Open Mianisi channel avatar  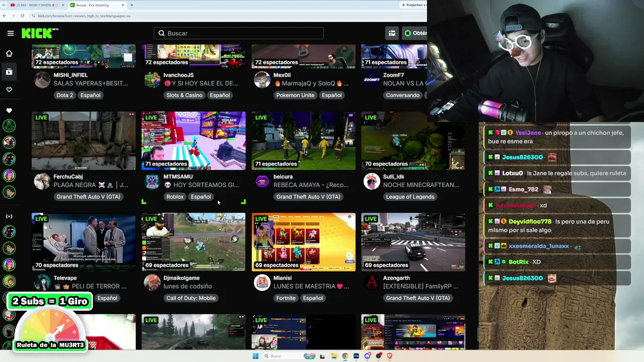coord(262,283)
